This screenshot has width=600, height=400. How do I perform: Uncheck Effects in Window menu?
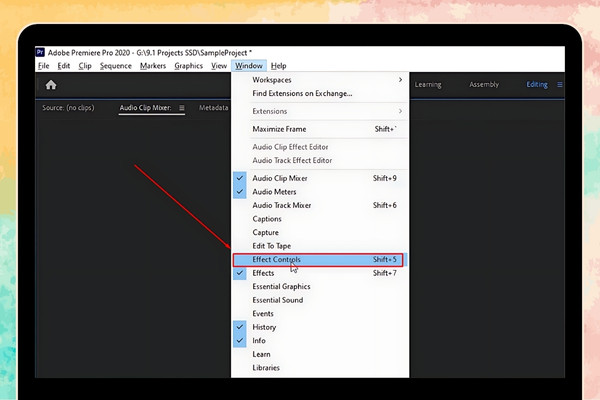tap(320, 273)
